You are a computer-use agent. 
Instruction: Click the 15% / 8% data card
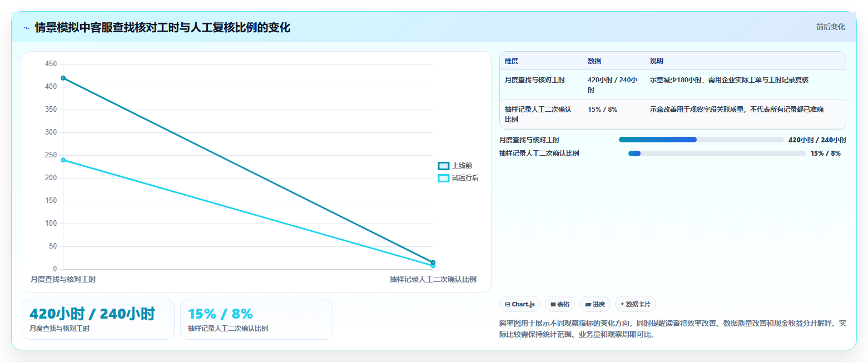click(x=256, y=319)
